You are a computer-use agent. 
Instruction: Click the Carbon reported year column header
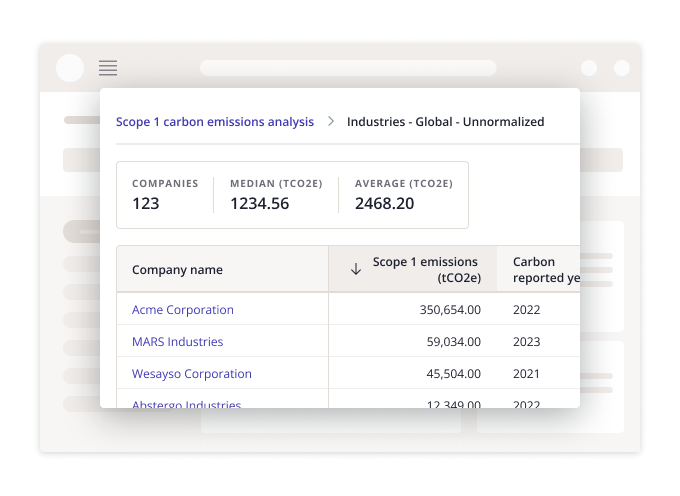coord(538,269)
